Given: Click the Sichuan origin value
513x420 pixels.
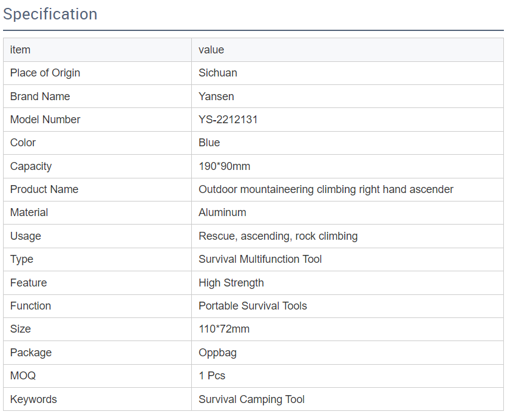Looking at the screenshot, I should (x=218, y=73).
